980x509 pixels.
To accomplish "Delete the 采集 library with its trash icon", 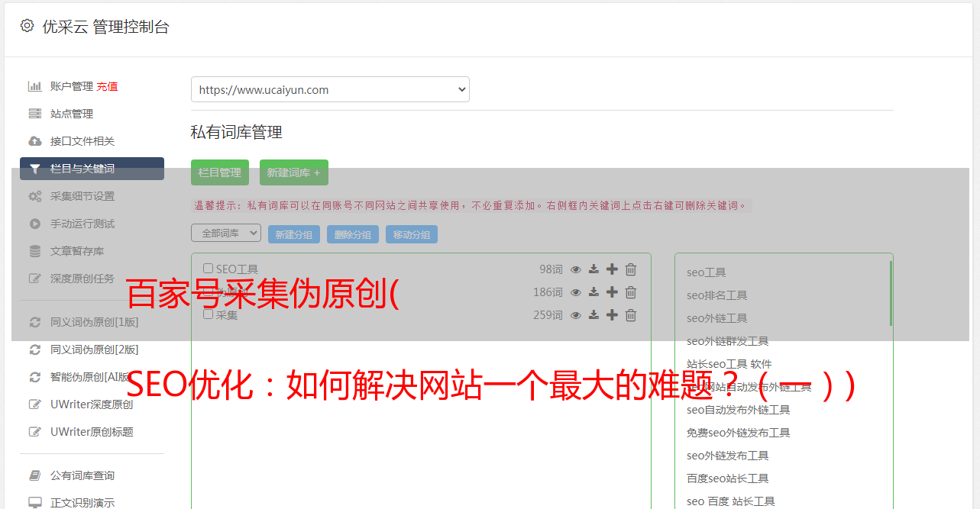I will coord(631,315).
